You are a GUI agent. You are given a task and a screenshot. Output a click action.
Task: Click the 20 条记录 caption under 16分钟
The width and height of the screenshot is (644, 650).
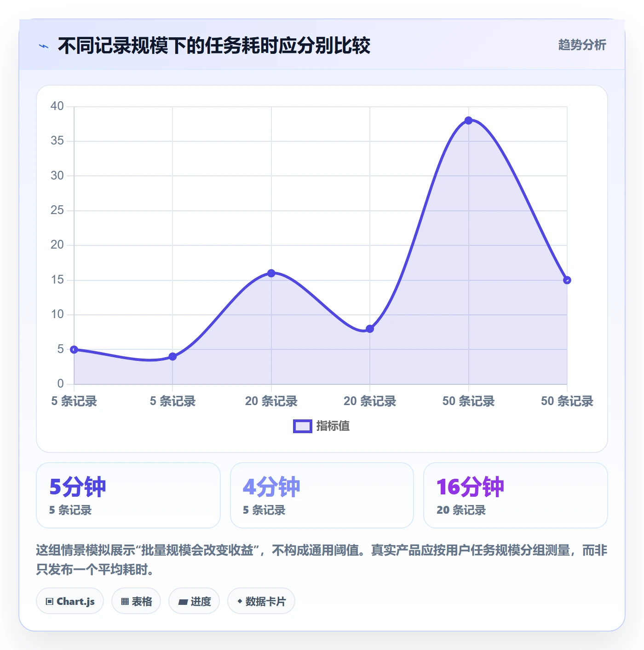point(461,510)
